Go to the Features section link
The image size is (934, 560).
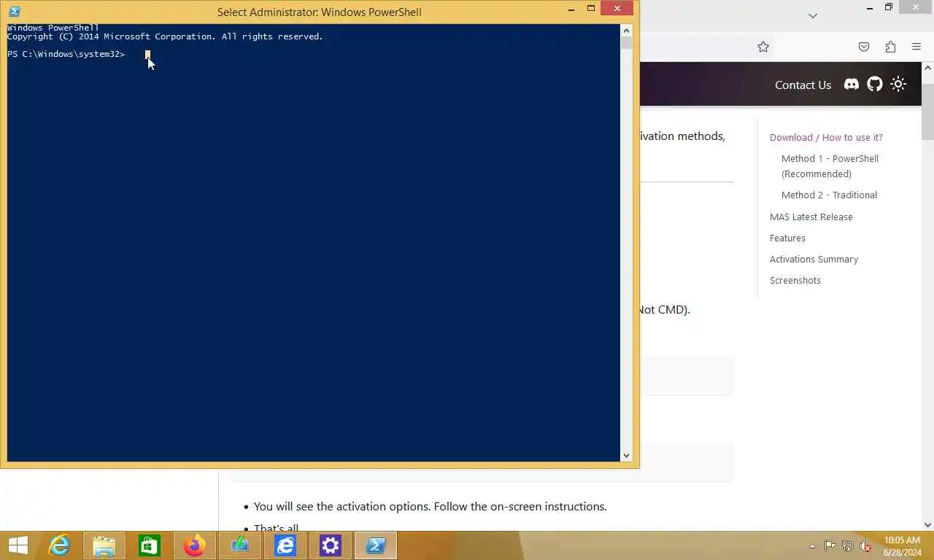[x=787, y=238]
